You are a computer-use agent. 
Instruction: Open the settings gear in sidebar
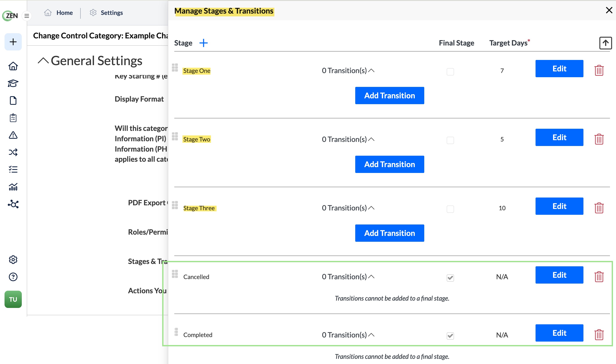pos(13,259)
